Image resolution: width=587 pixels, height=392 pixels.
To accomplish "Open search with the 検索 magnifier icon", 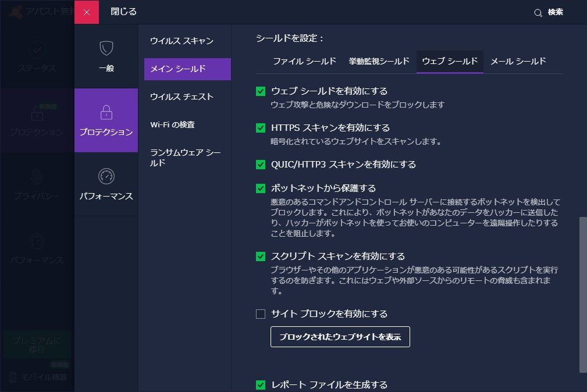I will (x=538, y=12).
